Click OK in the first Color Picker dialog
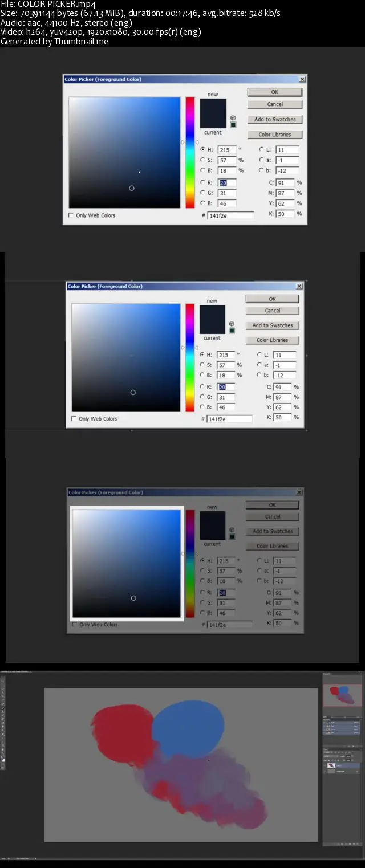The width and height of the screenshot is (365, 868). tap(274, 92)
